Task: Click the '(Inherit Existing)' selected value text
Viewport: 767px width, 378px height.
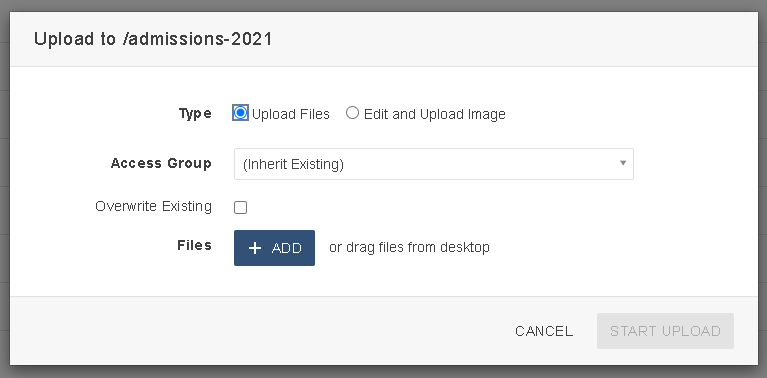Action: 293,164
